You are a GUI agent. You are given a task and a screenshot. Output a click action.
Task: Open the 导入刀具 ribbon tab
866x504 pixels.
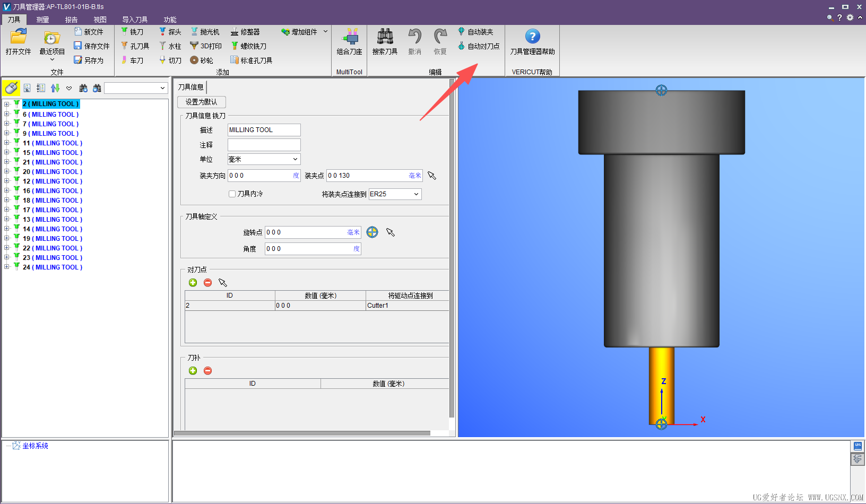coord(135,20)
